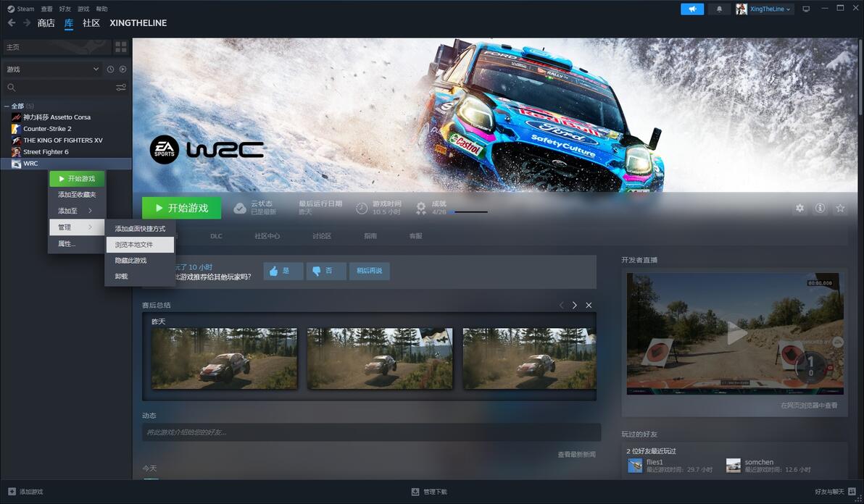This screenshot has width=864, height=504.
Task: Click the 添加游戏 plus icon at bottom left
Action: 12,492
